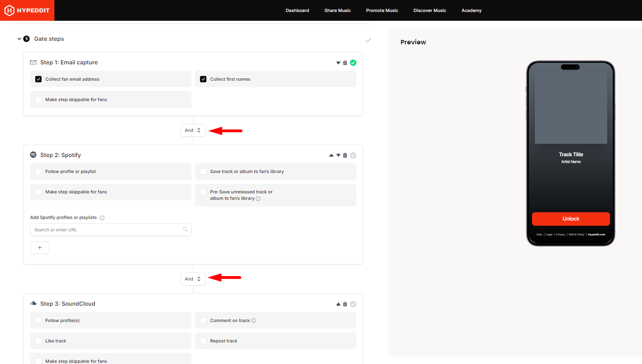Uncheck Collect fan email address
This screenshot has height=364, width=642.
pyautogui.click(x=38, y=79)
